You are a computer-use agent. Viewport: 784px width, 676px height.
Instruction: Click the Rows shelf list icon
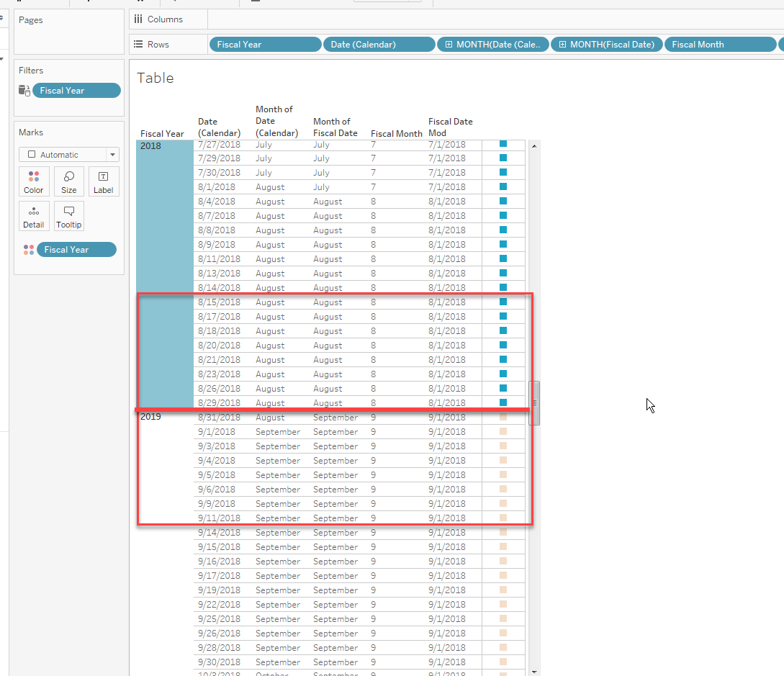138,44
